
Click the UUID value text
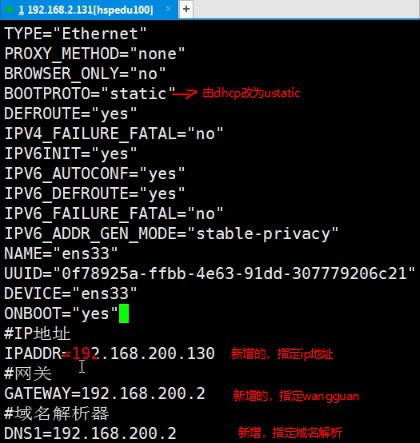(x=238, y=274)
